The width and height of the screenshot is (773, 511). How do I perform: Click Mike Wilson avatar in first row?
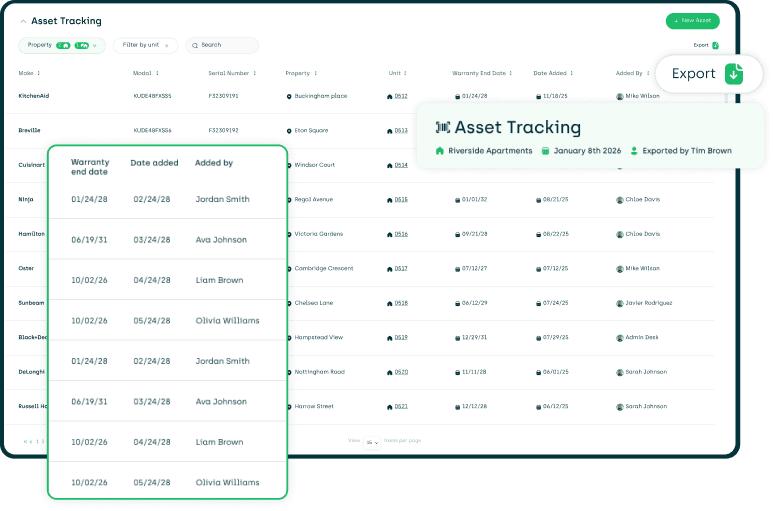(x=620, y=97)
